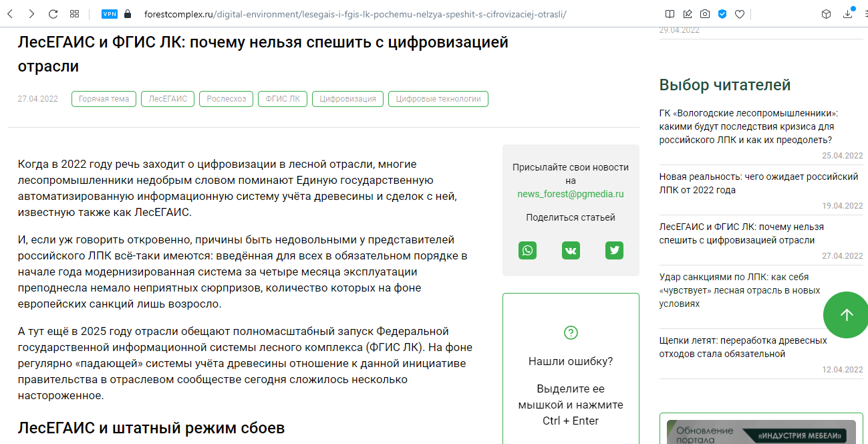
Task: Share the article via WhatsApp
Action: click(527, 250)
